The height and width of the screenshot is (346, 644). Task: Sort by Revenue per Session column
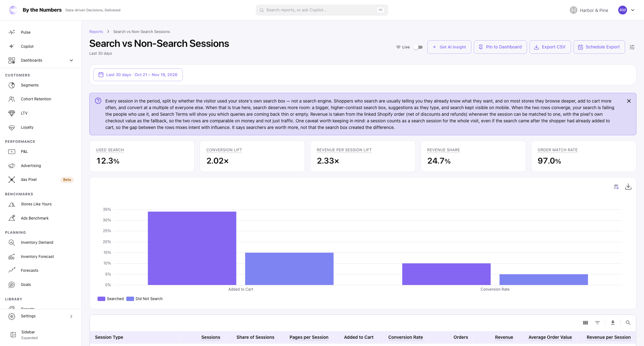(609, 337)
